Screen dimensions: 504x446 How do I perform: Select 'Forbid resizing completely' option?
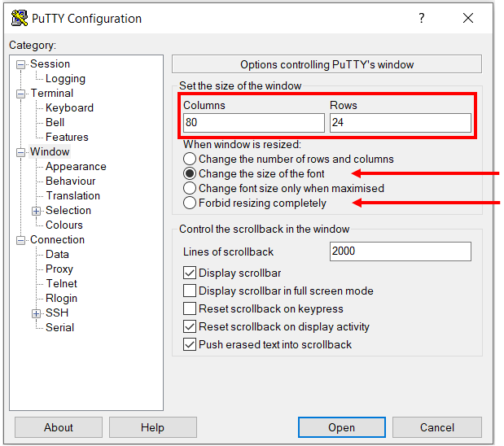click(190, 203)
